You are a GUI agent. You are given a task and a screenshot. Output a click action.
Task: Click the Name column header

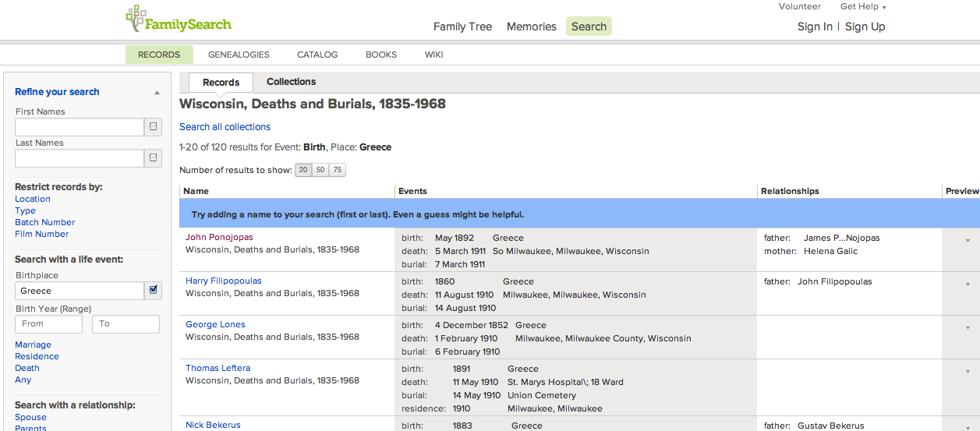pyautogui.click(x=196, y=191)
